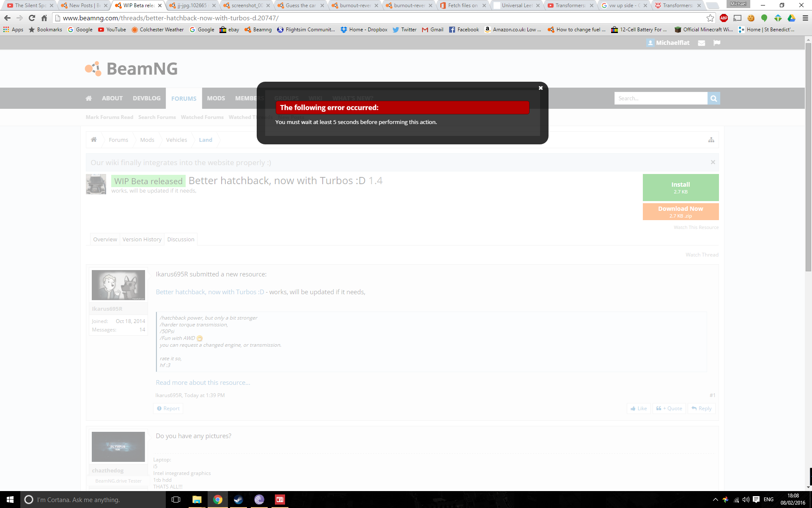Image resolution: width=812 pixels, height=508 pixels.
Task: Click the Cast extension icon
Action: tap(737, 18)
